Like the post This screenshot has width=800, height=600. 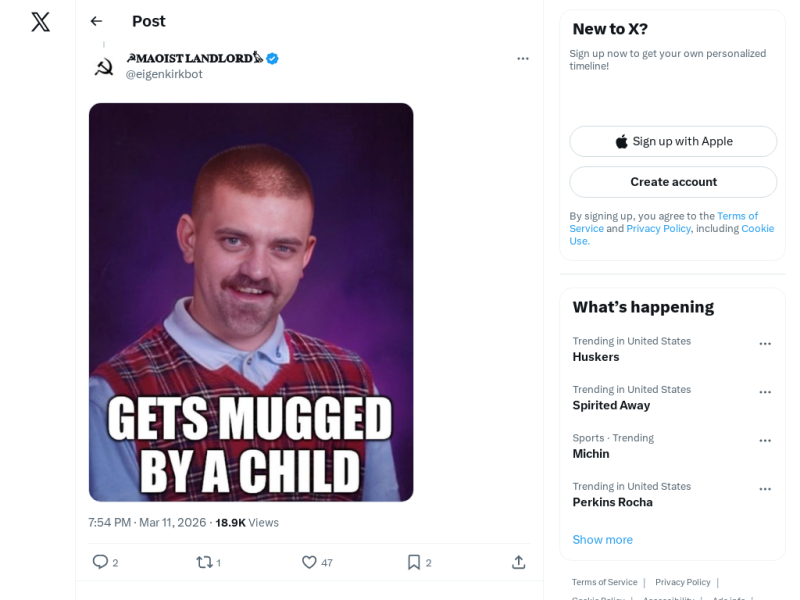tap(310, 562)
